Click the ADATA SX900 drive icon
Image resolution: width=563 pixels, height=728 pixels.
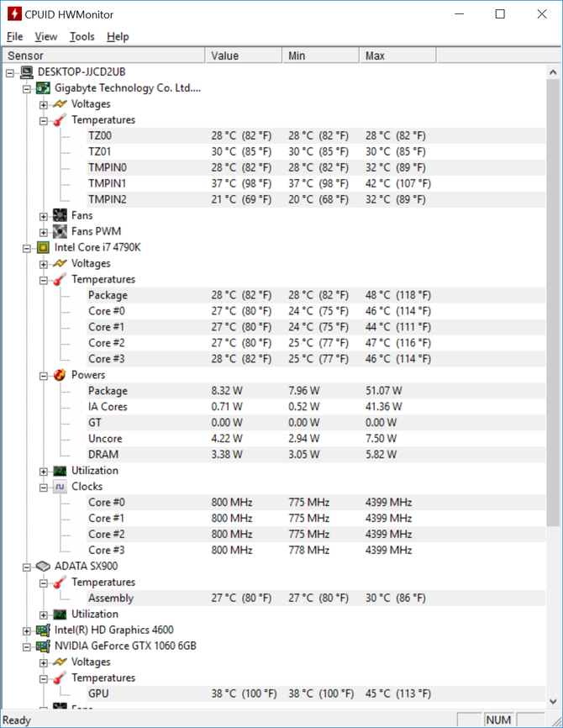tap(43, 566)
